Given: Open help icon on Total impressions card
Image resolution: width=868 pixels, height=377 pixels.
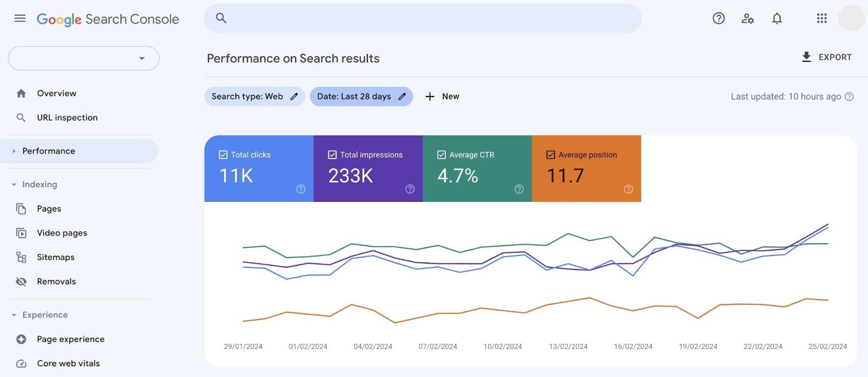Looking at the screenshot, I should tap(410, 189).
